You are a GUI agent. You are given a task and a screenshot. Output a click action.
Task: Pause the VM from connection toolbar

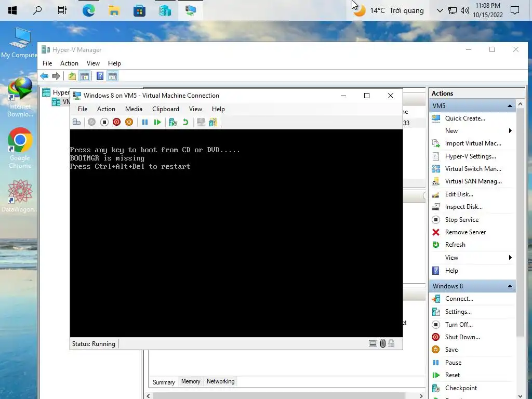145,122
